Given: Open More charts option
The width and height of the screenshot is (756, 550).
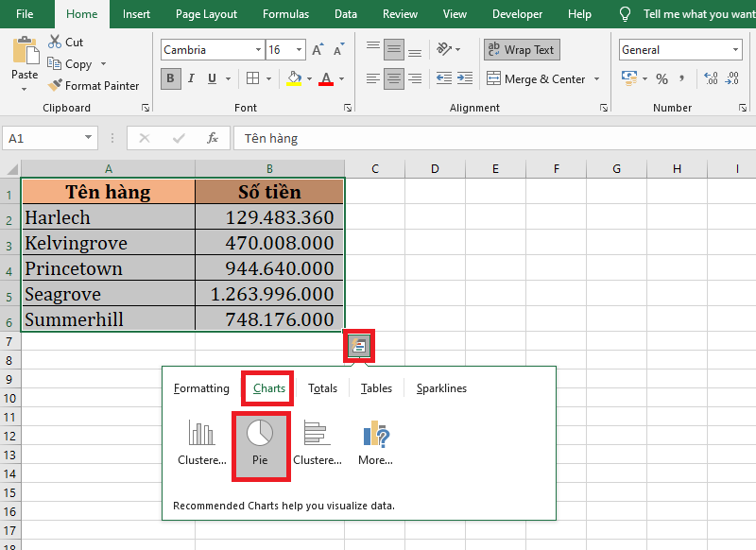Looking at the screenshot, I should (375, 441).
